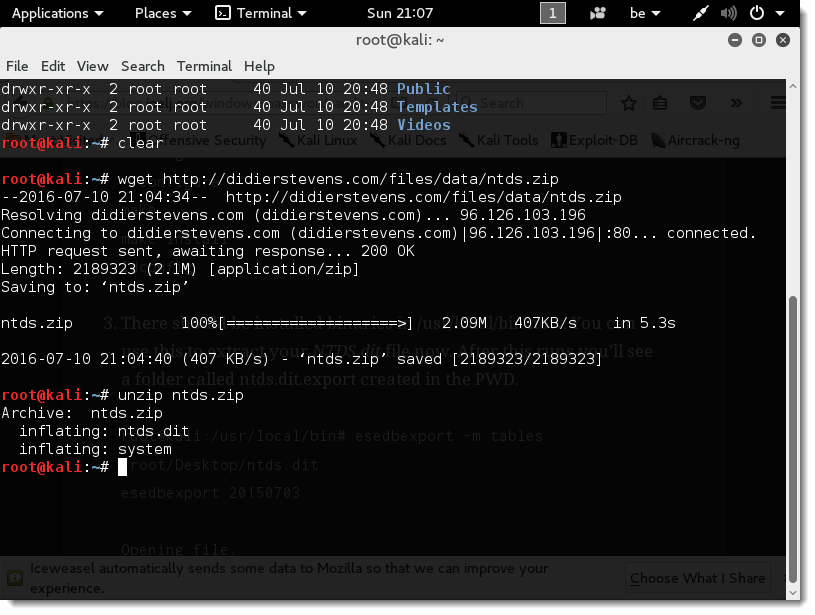815x615 pixels.
Task: Click the Kali Tools dragon favicon
Action: coord(465,140)
